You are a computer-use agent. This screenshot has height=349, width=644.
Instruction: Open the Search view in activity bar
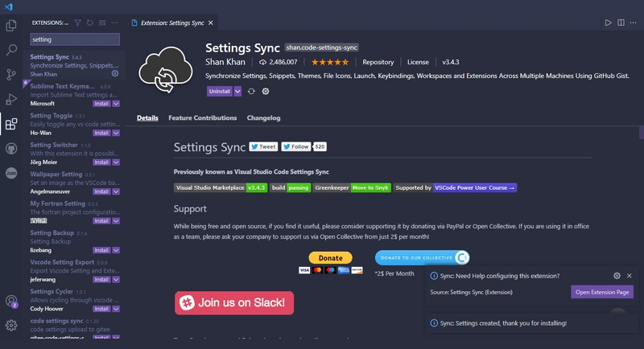click(x=11, y=50)
